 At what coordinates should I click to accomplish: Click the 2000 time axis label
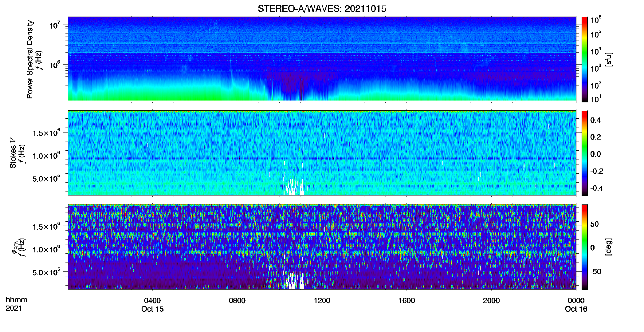491,301
